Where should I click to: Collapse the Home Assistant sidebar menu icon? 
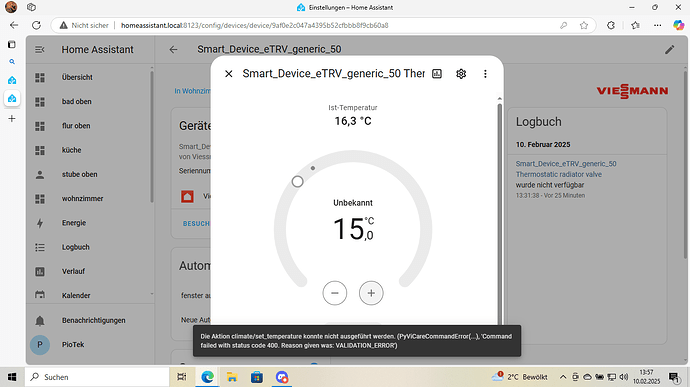point(40,49)
